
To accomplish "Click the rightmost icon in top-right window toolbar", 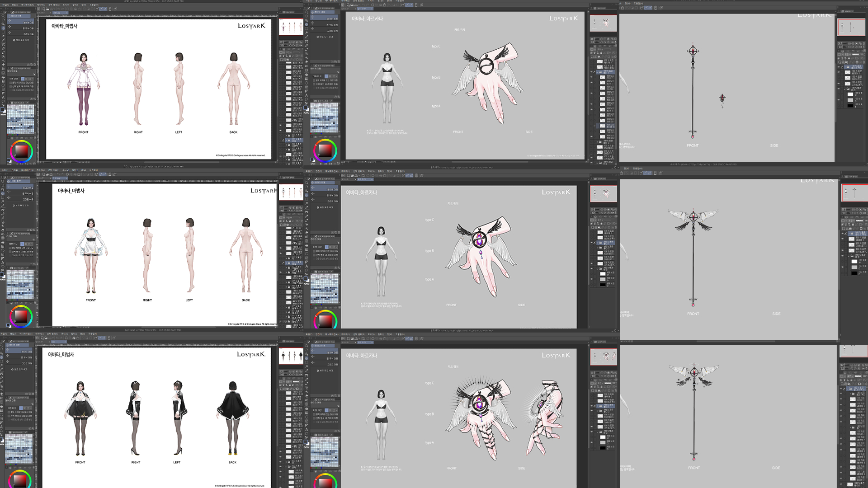I will (661, 8).
